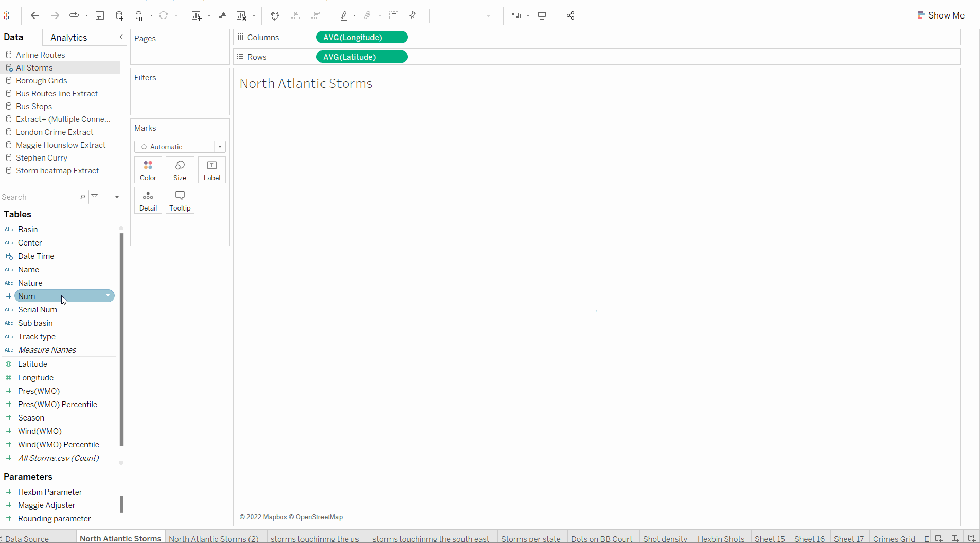This screenshot has height=543, width=980.
Task: Switch to the Data tab
Action: pos(13,37)
